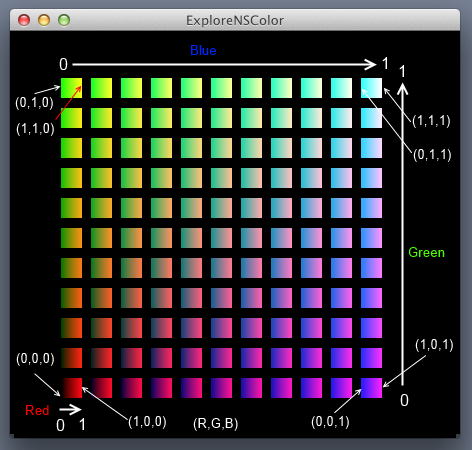Image resolution: width=472 pixels, height=450 pixels.
Task: Click the top-right swatch labeled (0,1,1)
Action: coord(371,88)
